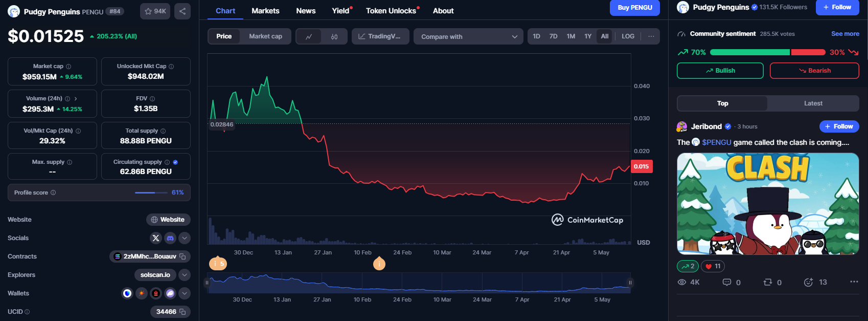Toggle LOG scale on the chart
868x321 pixels.
[x=628, y=36]
